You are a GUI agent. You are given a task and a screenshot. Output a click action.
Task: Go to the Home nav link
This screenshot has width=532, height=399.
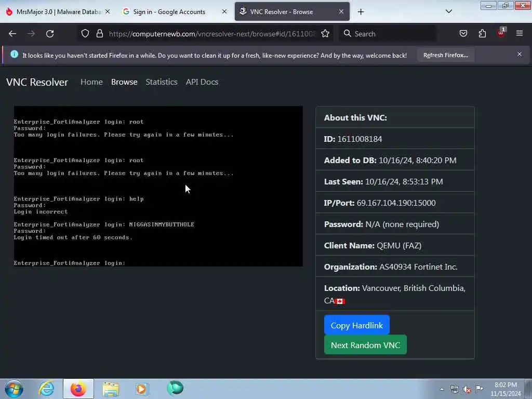[x=91, y=82]
